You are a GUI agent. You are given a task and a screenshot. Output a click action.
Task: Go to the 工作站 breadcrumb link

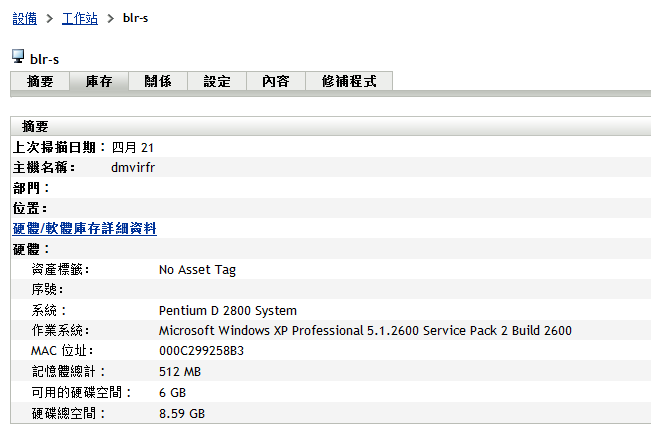pos(79,18)
